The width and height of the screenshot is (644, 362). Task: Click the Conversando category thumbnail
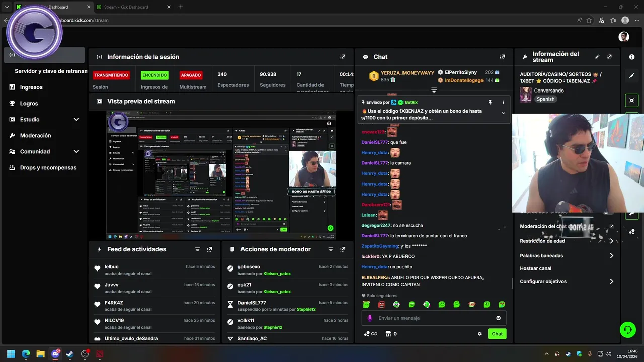pyautogui.click(x=526, y=95)
